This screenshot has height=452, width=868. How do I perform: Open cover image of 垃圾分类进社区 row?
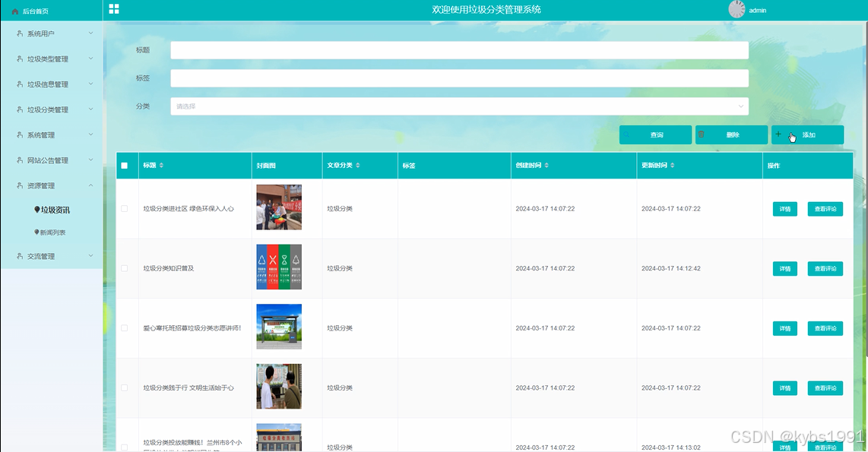click(279, 207)
